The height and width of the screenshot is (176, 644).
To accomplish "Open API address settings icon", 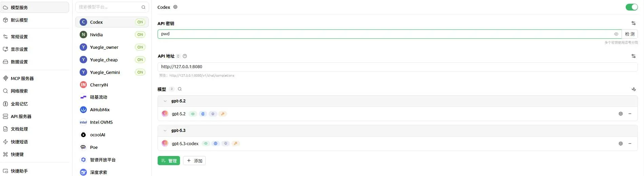I will tap(633, 56).
